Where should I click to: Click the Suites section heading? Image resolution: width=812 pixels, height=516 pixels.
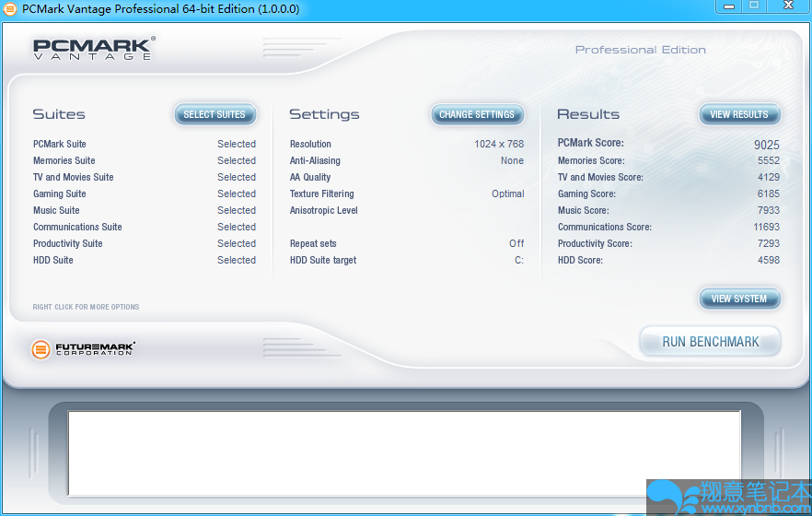[x=59, y=114]
